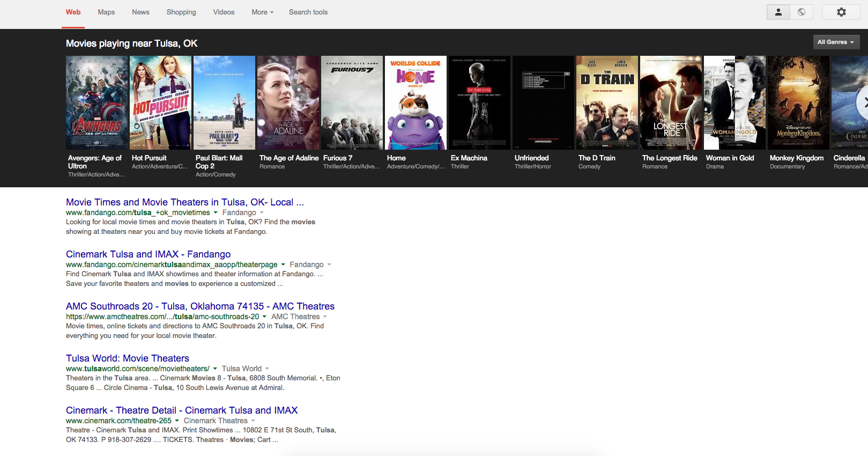Click the Ex Machina title text

(469, 158)
